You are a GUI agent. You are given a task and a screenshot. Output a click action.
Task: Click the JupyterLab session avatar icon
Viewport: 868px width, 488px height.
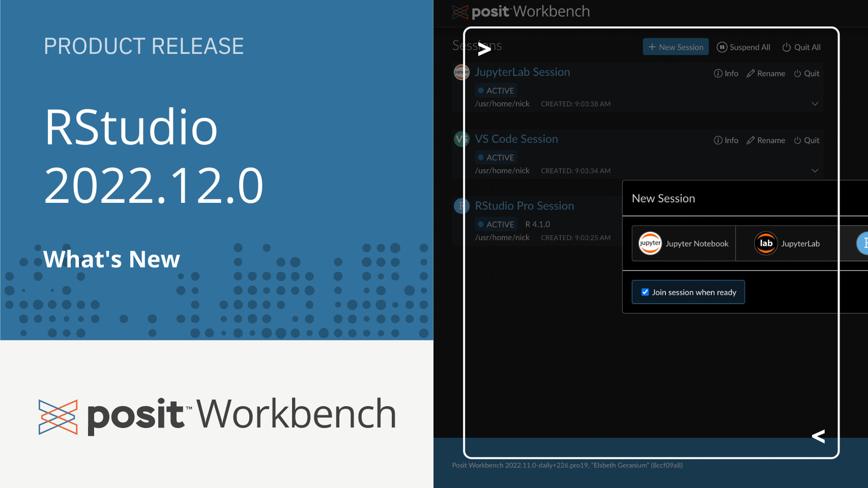(x=461, y=72)
